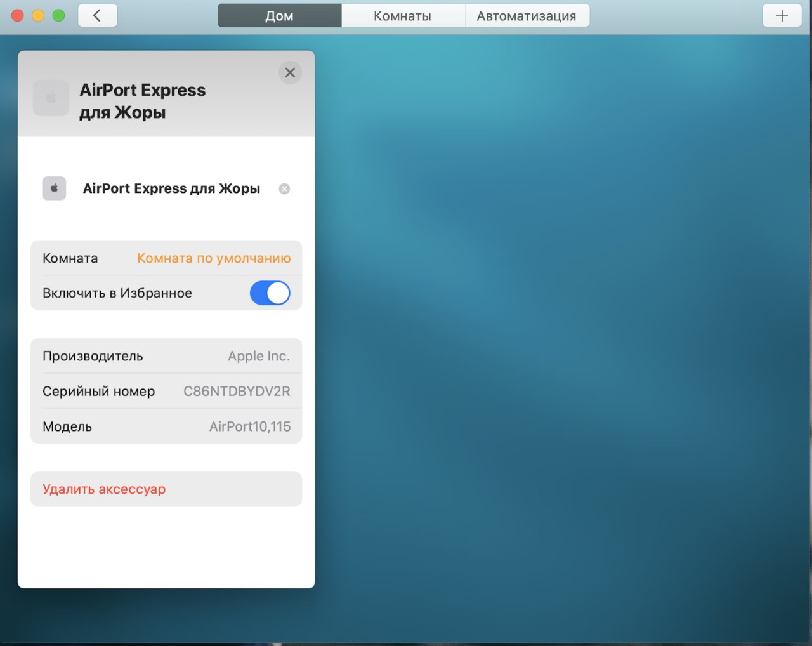
Task: Click manufacturer value Apple Inc.
Action: click(259, 356)
